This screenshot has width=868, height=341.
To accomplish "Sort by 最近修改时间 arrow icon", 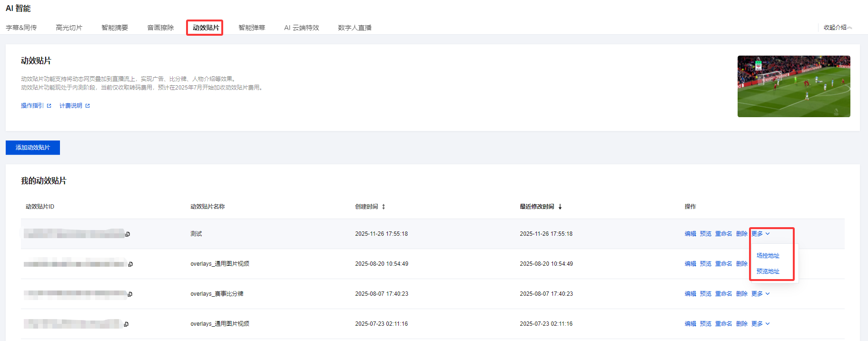I will 560,207.
